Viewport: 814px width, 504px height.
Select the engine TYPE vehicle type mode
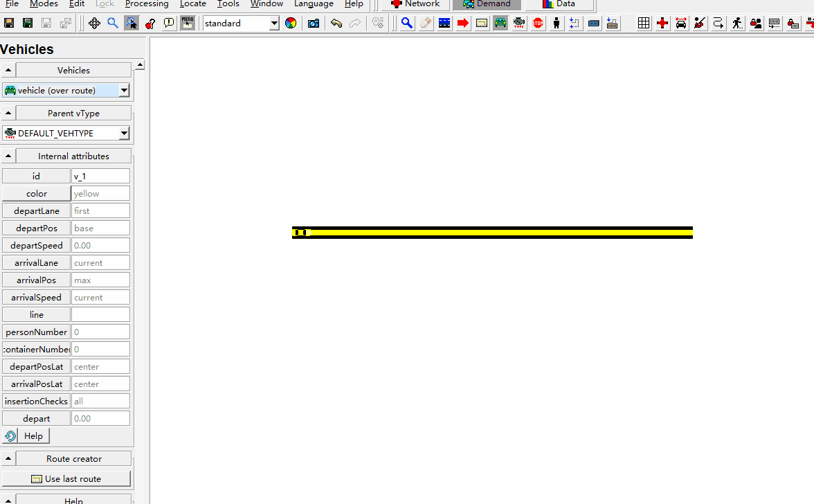[519, 24]
